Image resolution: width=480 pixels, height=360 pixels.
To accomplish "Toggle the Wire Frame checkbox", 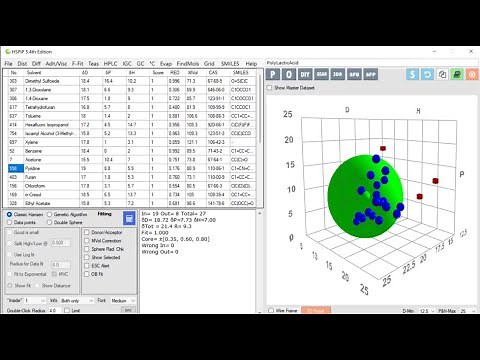I will click(x=271, y=310).
